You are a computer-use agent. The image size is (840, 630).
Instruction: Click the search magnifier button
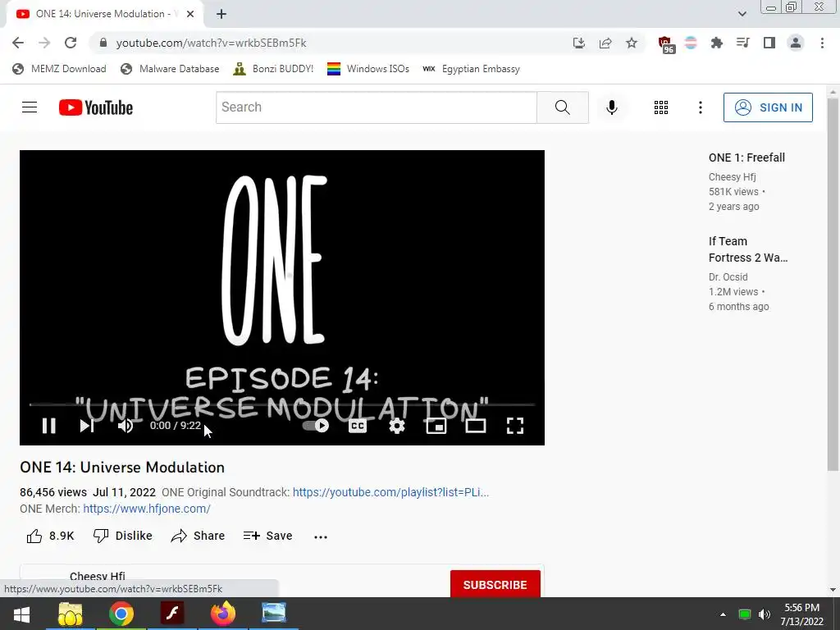[x=563, y=107]
